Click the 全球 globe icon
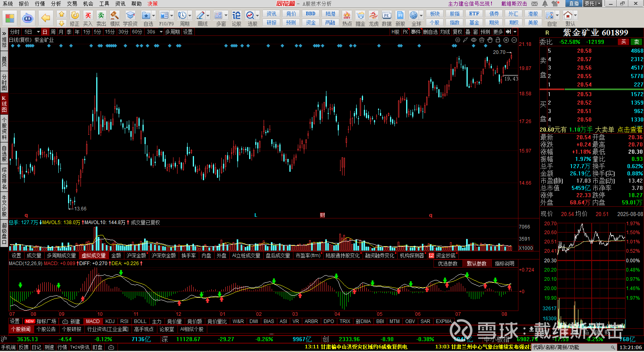 pyautogui.click(x=413, y=15)
